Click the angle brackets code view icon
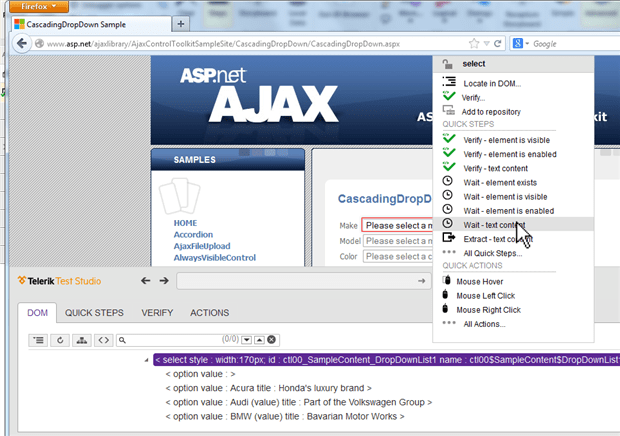The height and width of the screenshot is (436, 620). click(x=104, y=340)
